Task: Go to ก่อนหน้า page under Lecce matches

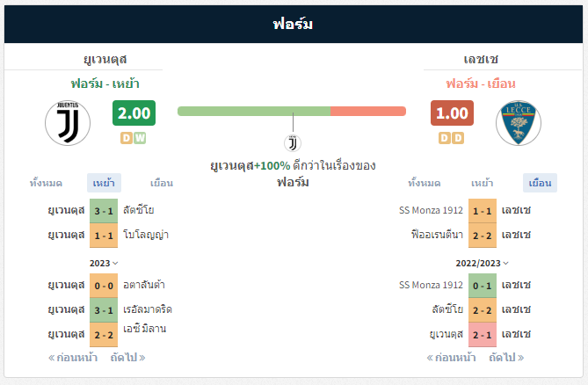Action: tap(451, 357)
